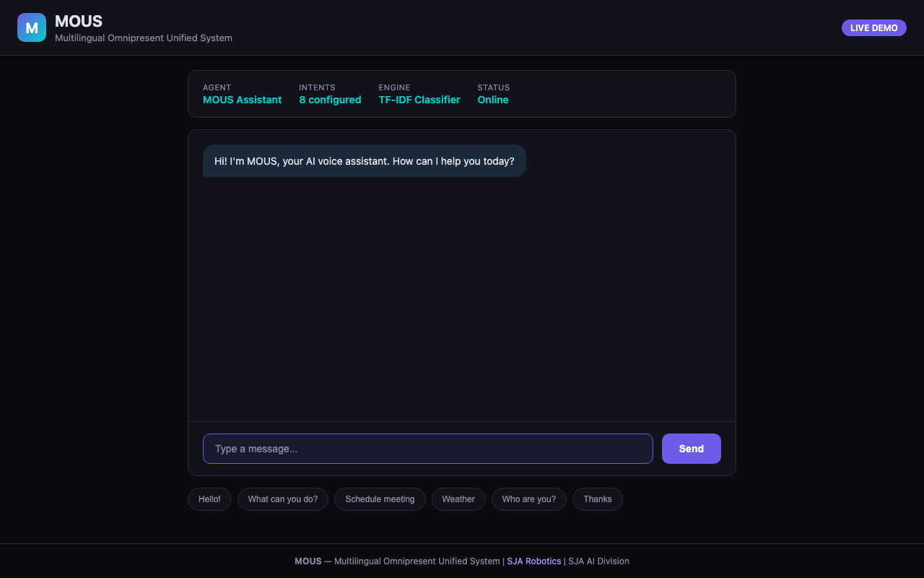Viewport: 924px width, 578px height.
Task: Pick the Schedule meeting suggestion chip
Action: click(x=380, y=499)
